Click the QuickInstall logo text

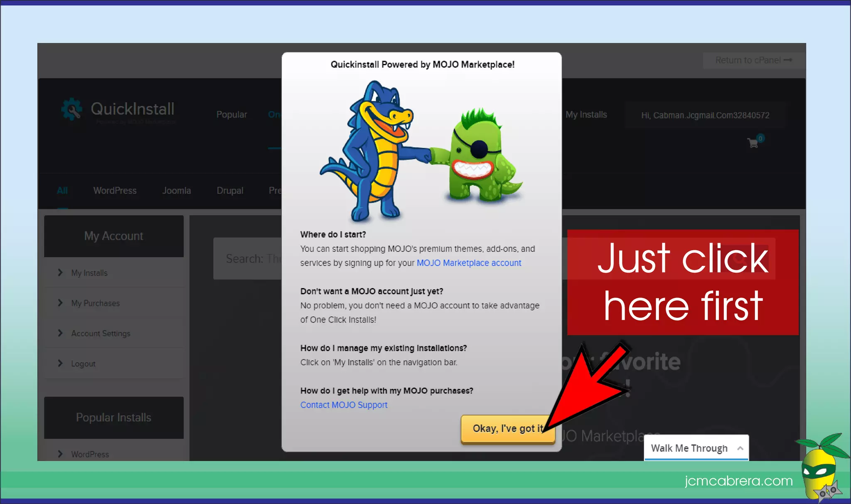(133, 109)
